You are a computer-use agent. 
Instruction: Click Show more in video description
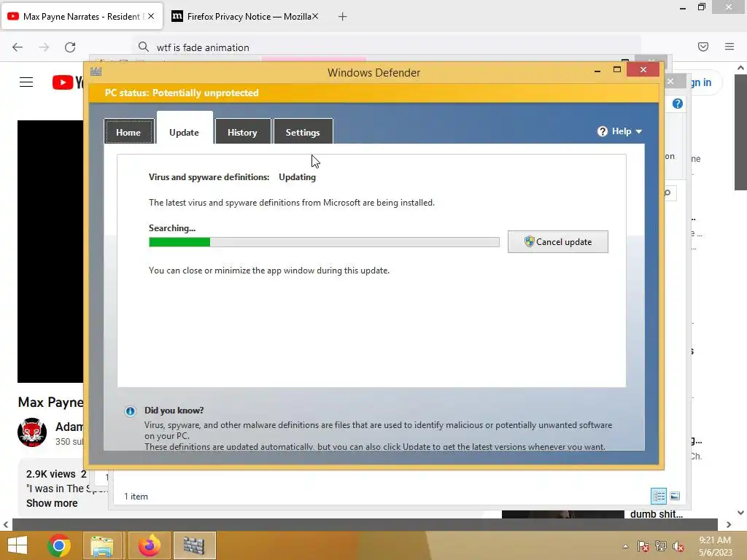tap(52, 503)
